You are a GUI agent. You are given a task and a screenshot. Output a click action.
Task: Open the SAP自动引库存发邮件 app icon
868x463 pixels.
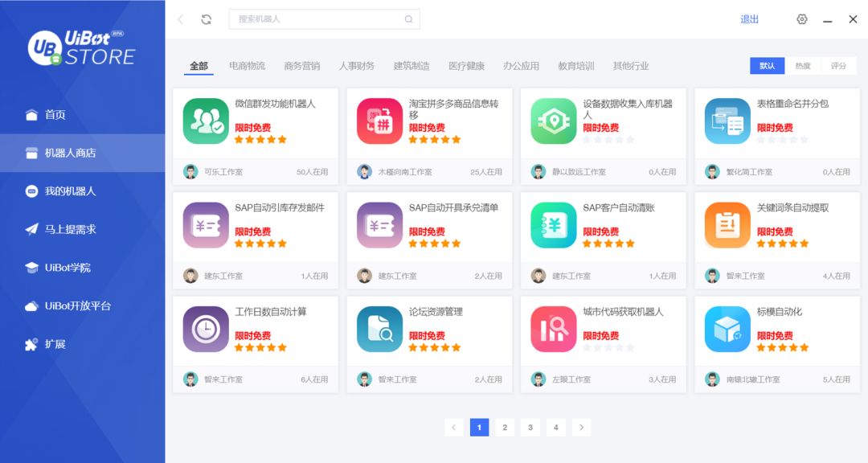tap(206, 225)
